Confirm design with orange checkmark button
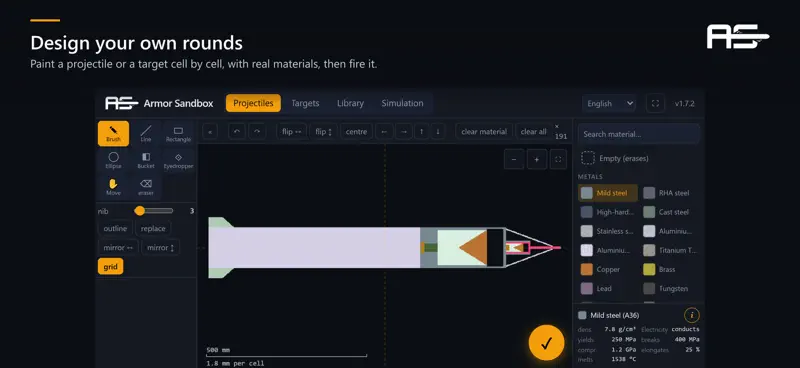This screenshot has height=368, width=800. (x=546, y=343)
